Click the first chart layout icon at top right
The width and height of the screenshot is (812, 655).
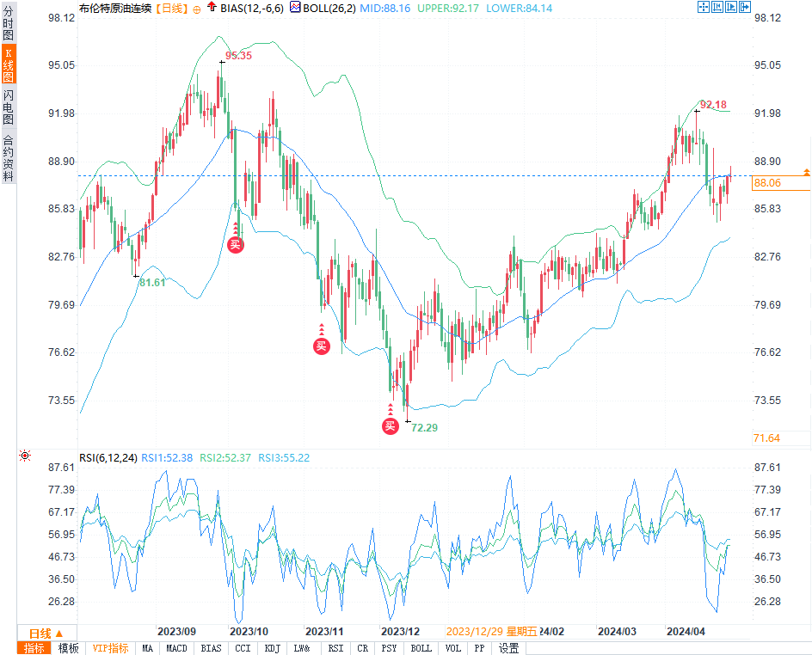click(703, 8)
